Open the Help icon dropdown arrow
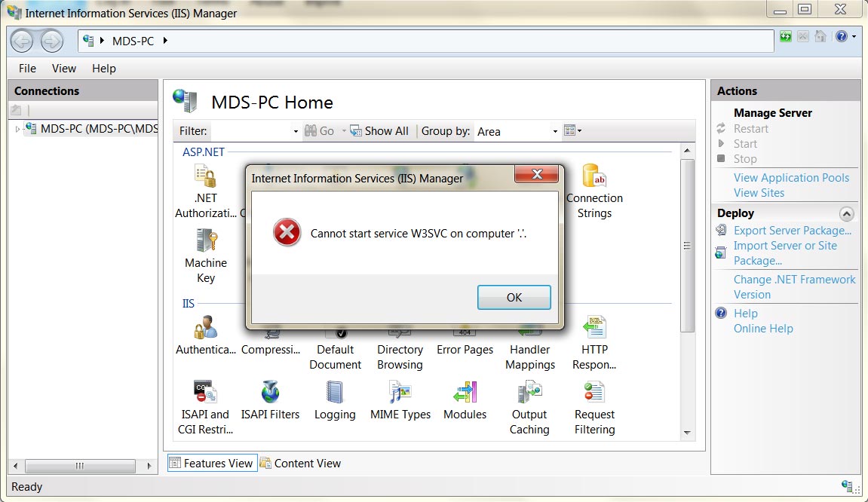Image resolution: width=868 pixels, height=502 pixels. tap(854, 36)
